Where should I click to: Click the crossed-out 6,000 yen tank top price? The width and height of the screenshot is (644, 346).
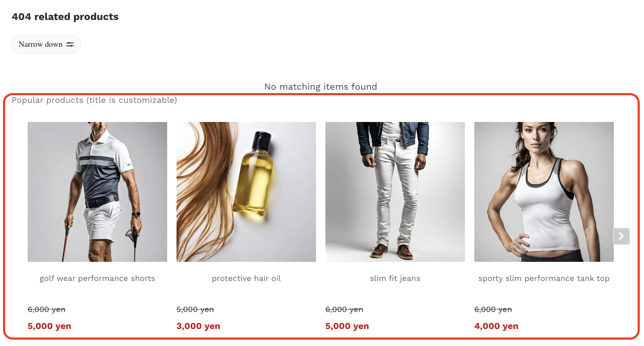(493, 309)
